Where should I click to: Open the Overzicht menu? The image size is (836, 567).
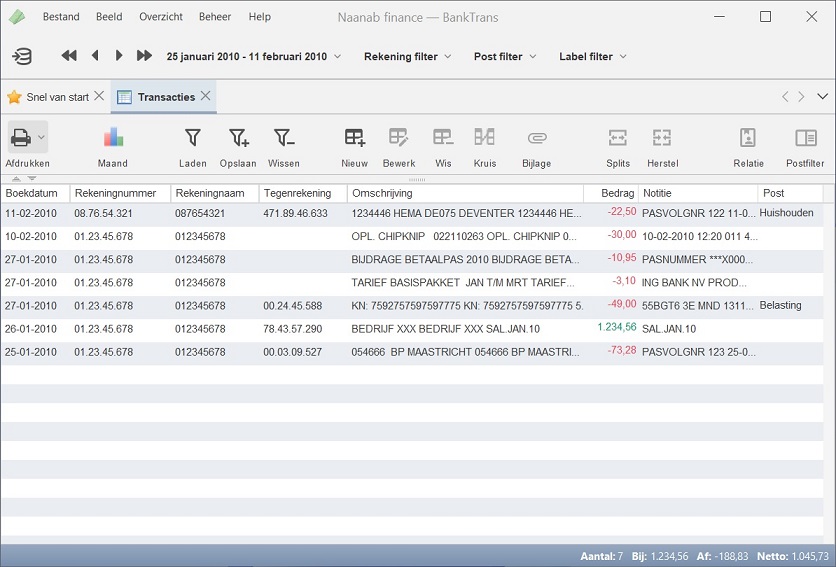tap(160, 17)
